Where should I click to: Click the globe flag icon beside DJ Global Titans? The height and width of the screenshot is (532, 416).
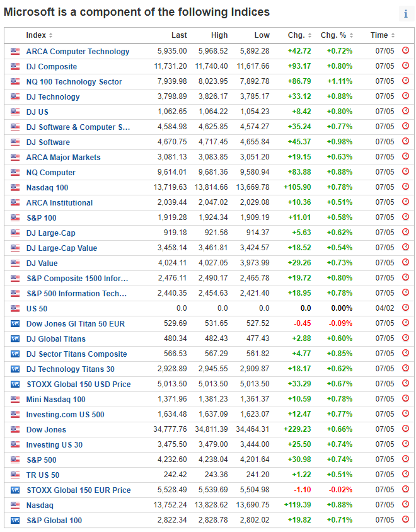coord(15,338)
